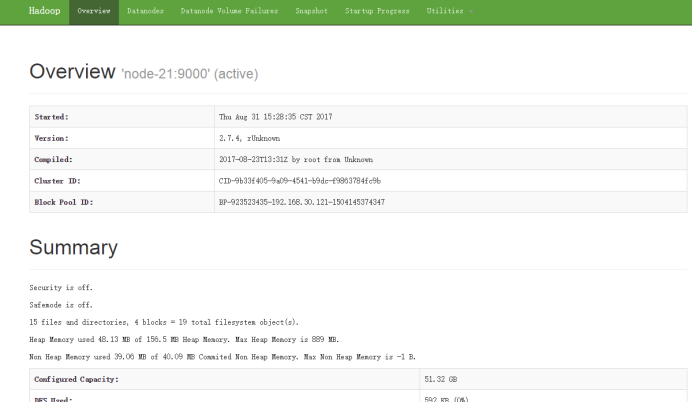693x403 pixels.
Task: Select the CID-9b33f405 cluster ID value
Action: pos(300,181)
